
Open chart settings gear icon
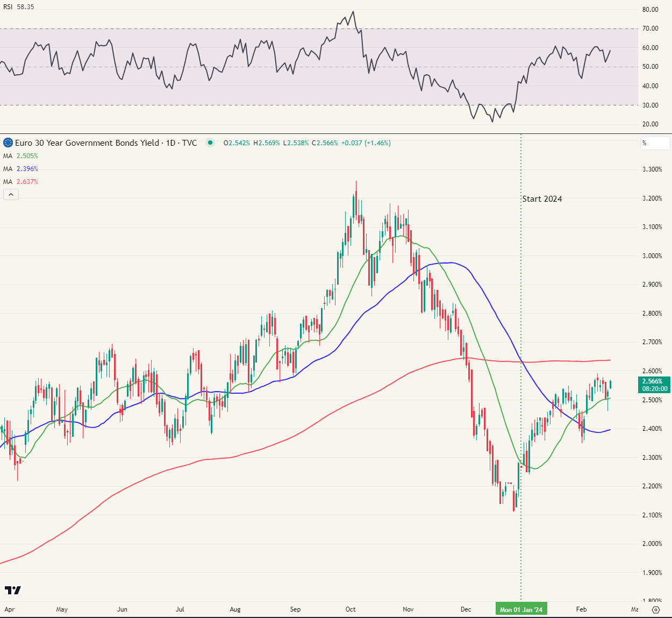pos(655,609)
